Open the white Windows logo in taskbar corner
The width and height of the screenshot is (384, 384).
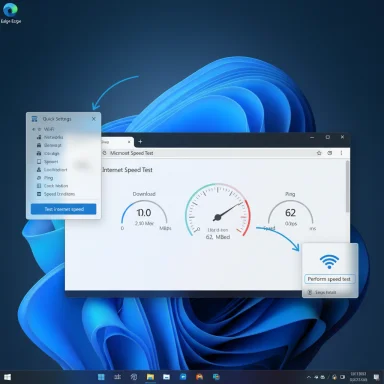[7, 377]
